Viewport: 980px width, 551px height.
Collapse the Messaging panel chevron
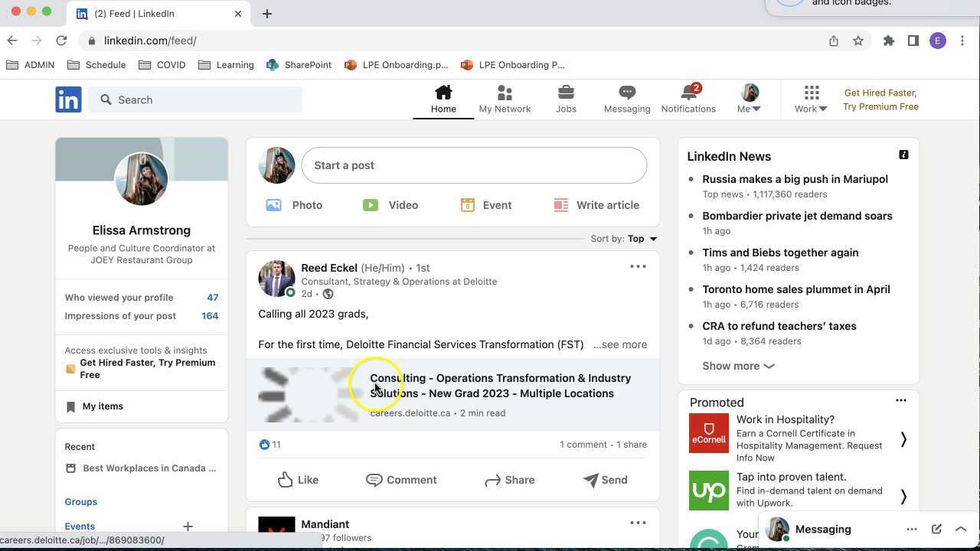[960, 529]
